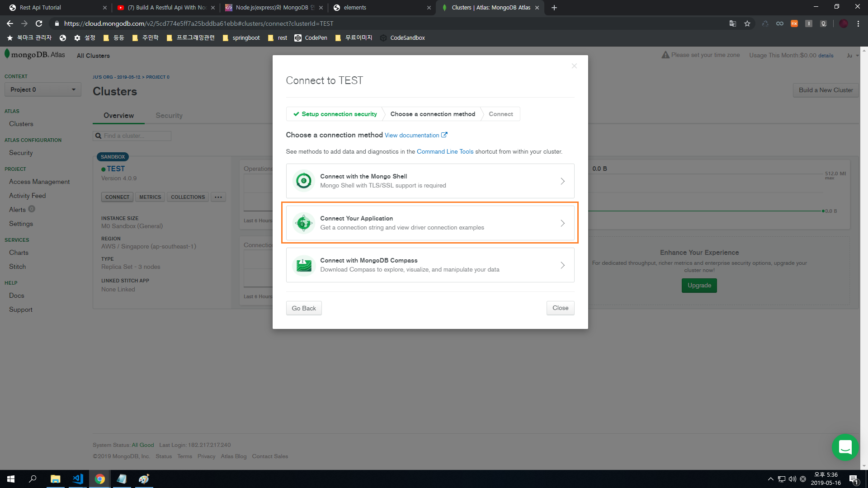Expand the Connect Your Application chevron

click(563, 223)
